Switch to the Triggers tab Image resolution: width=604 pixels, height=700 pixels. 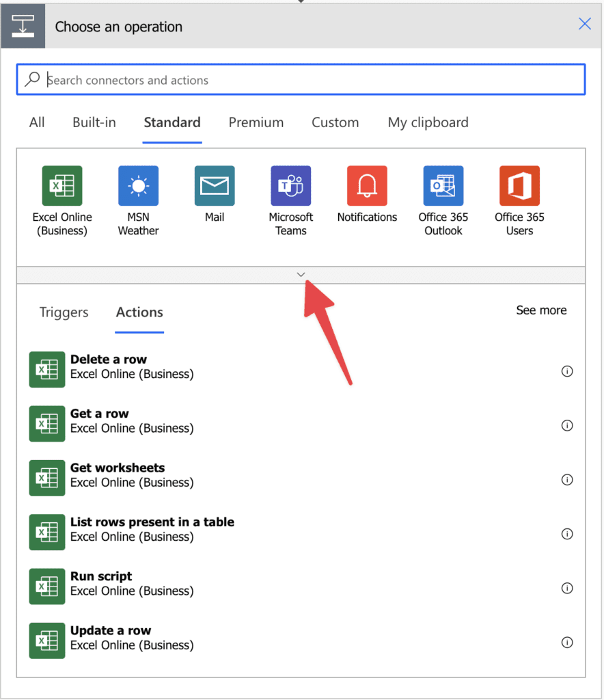(x=63, y=312)
